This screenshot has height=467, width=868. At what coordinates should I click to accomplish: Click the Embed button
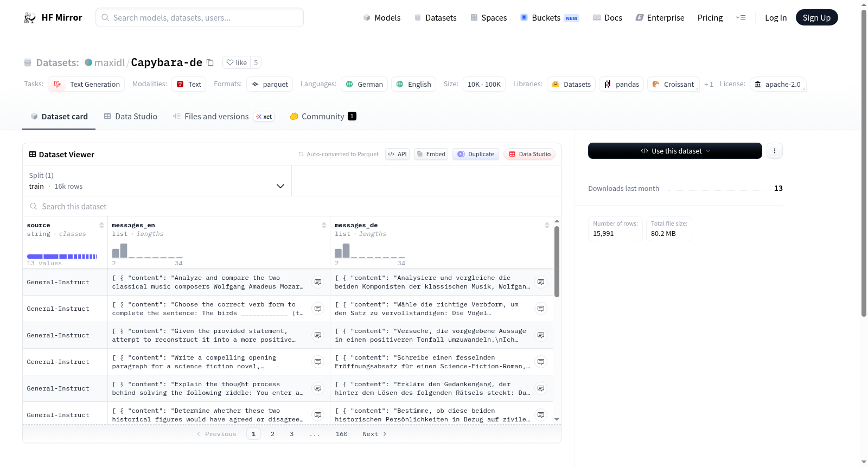431,154
